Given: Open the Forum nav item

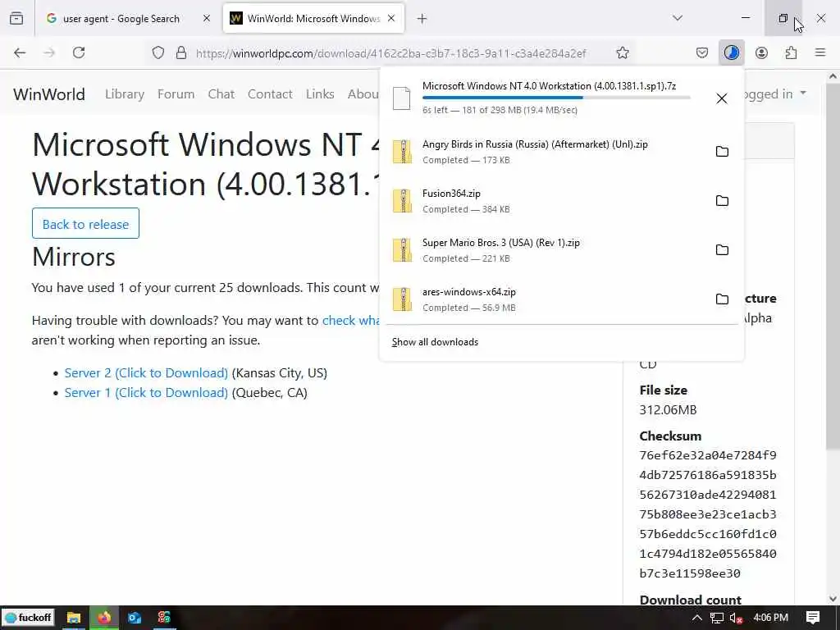Looking at the screenshot, I should pyautogui.click(x=176, y=94).
